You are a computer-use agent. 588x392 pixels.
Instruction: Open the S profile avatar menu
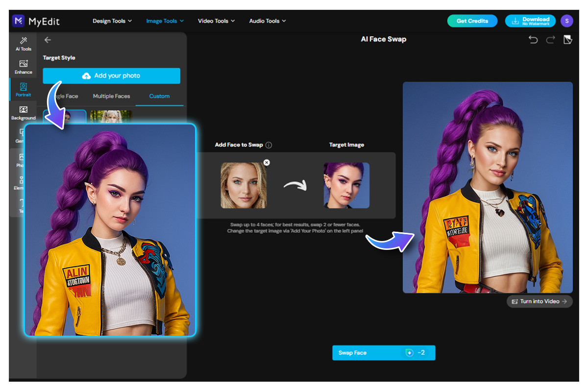point(566,21)
